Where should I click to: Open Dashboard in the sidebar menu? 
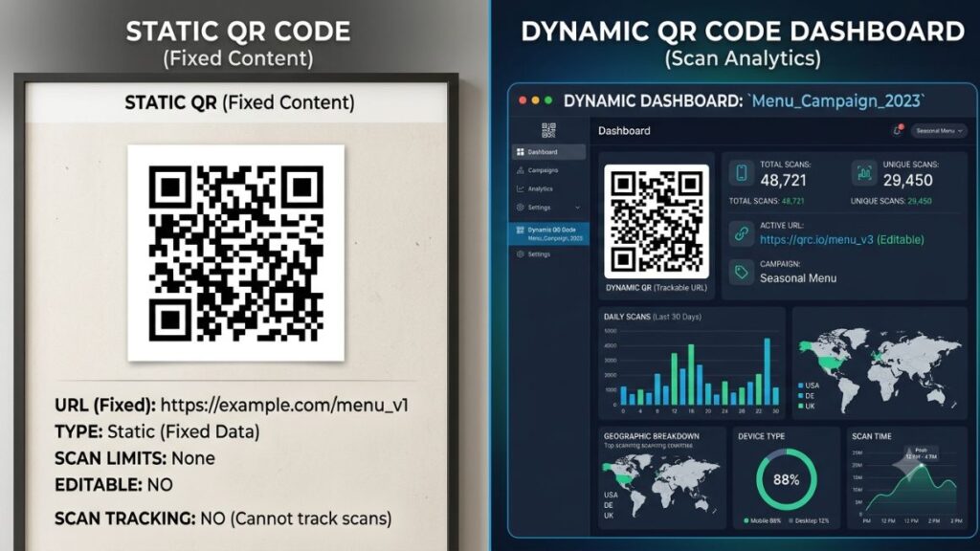click(x=548, y=152)
